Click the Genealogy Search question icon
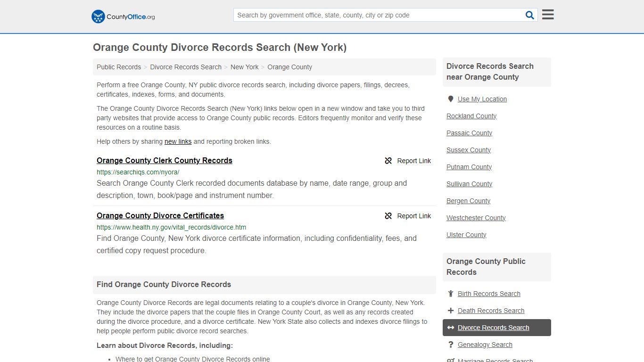644x362 pixels. (451, 345)
